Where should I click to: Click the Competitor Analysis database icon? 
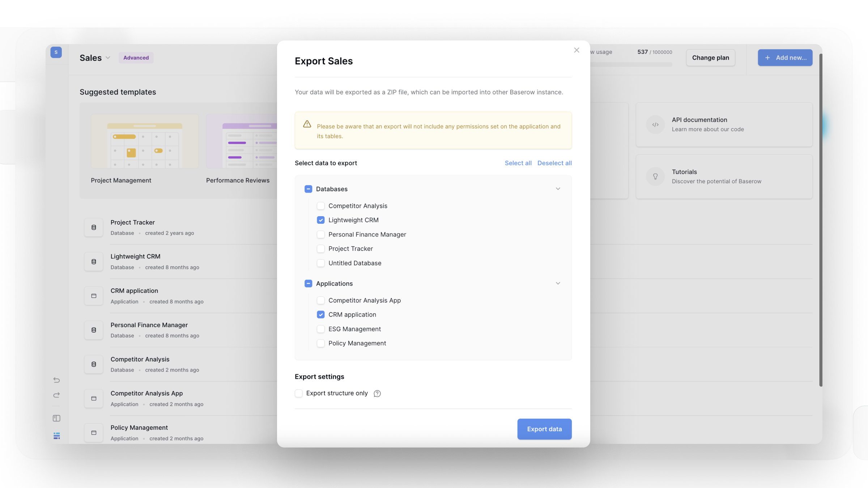(x=94, y=364)
